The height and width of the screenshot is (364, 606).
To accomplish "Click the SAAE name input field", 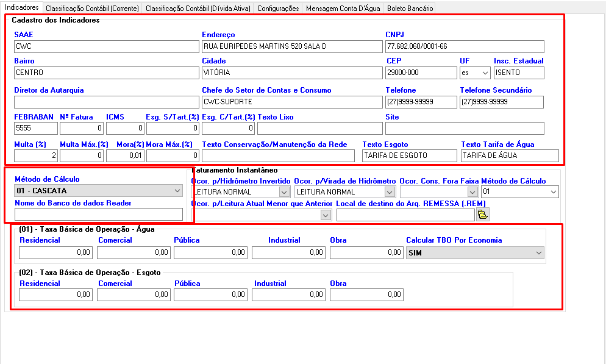I will point(107,47).
